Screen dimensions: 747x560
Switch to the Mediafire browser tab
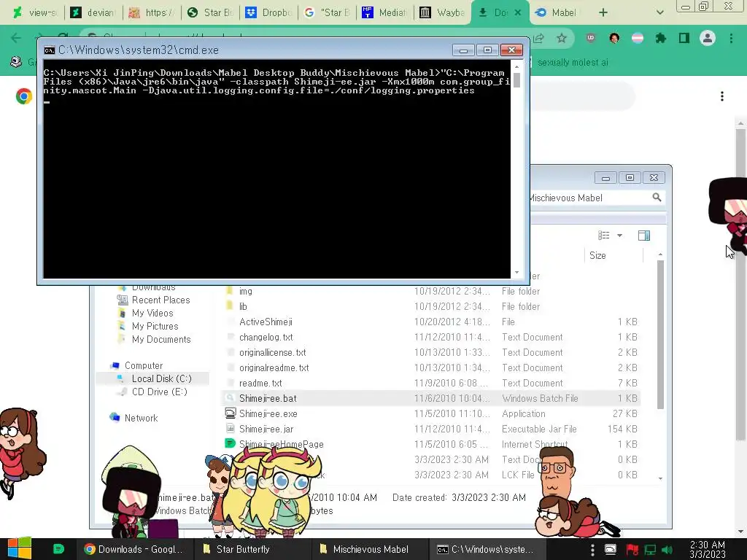(x=385, y=12)
